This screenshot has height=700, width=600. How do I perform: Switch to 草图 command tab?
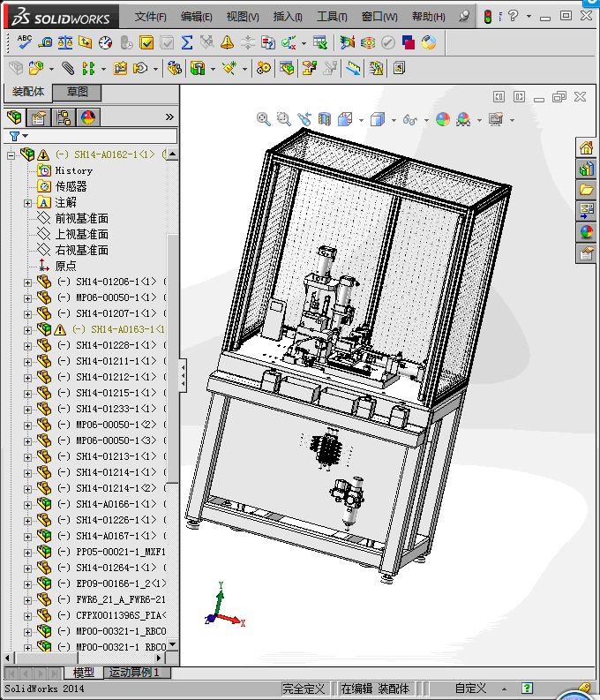click(77, 92)
